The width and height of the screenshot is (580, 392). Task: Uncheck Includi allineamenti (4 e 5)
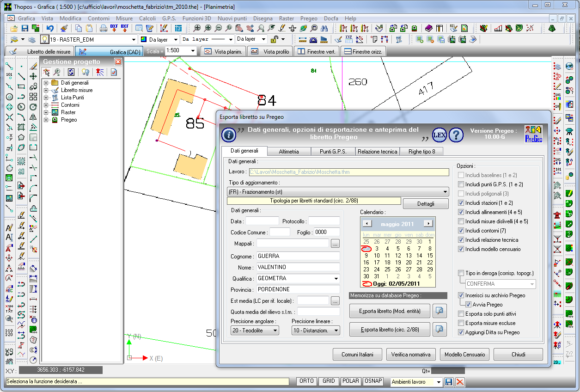click(x=461, y=212)
